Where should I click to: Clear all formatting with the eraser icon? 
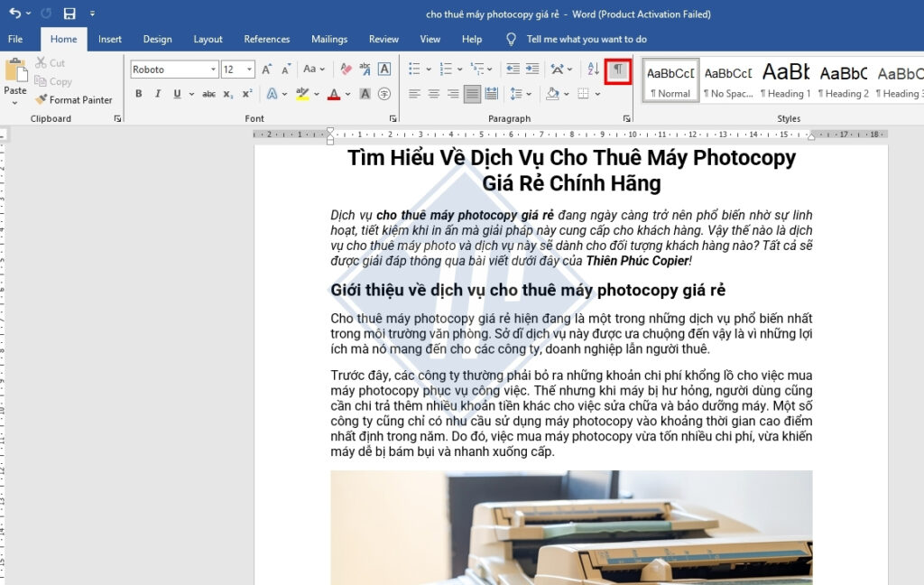pos(346,69)
